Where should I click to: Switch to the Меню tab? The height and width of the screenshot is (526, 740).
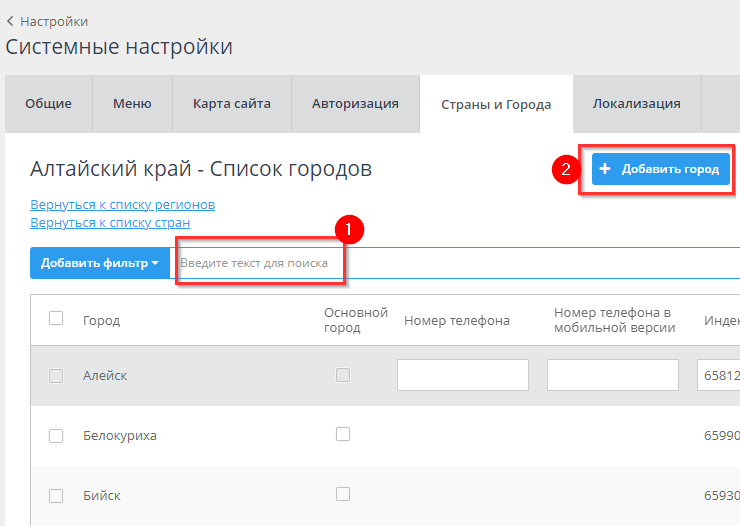click(132, 104)
